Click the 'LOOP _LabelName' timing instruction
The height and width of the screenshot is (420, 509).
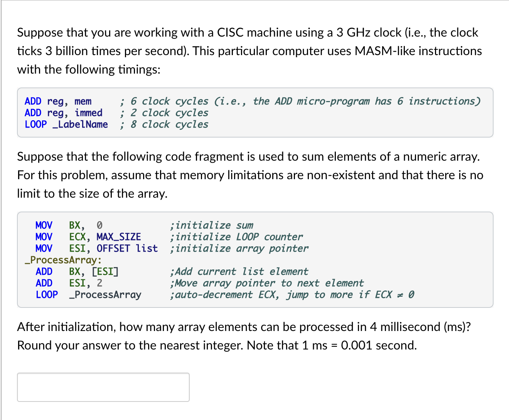point(66,124)
